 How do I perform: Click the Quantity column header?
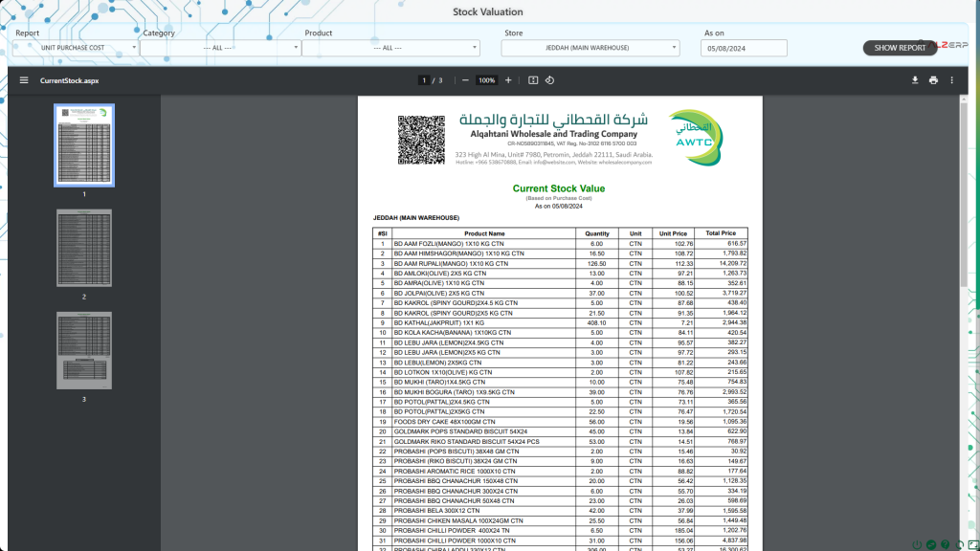[x=597, y=233]
